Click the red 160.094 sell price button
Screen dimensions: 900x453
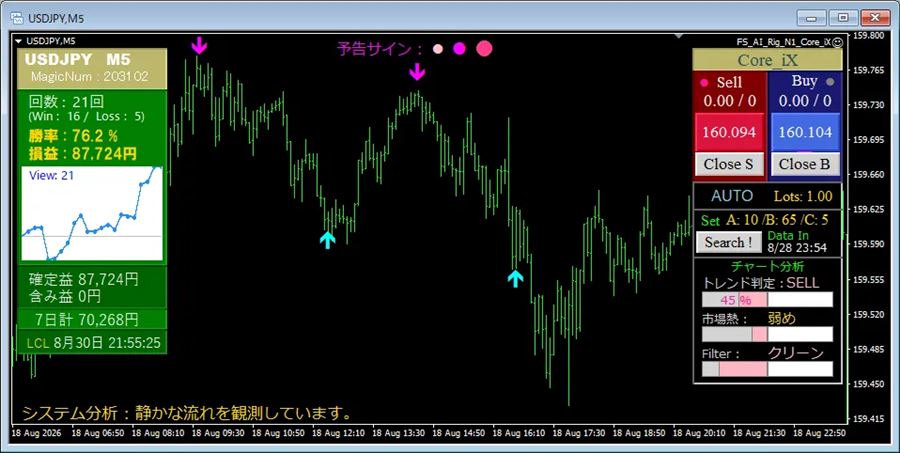pyautogui.click(x=729, y=132)
